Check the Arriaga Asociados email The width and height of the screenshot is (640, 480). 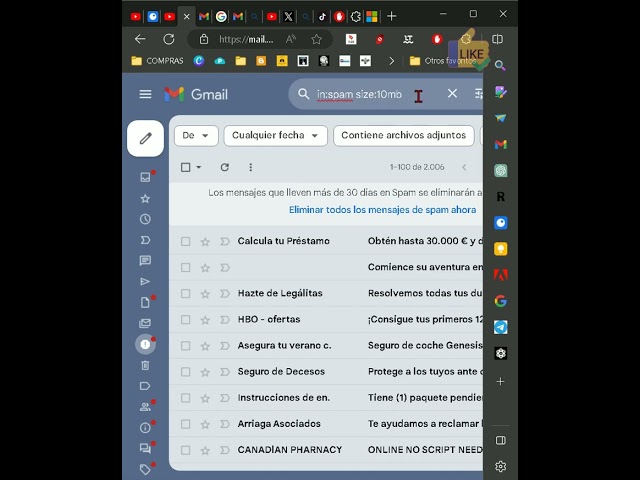186,424
